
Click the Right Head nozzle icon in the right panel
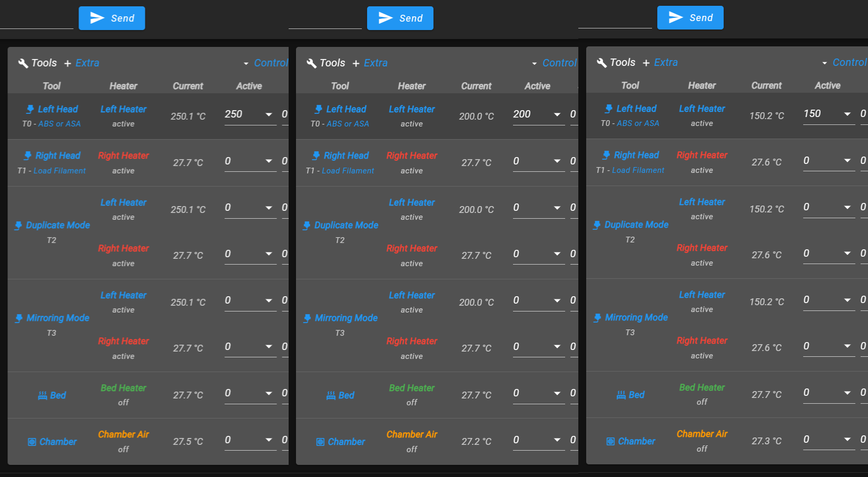pos(606,155)
